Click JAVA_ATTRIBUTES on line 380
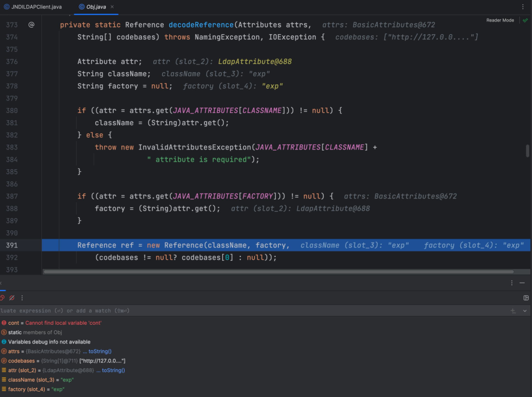The width and height of the screenshot is (532, 397). (205, 111)
